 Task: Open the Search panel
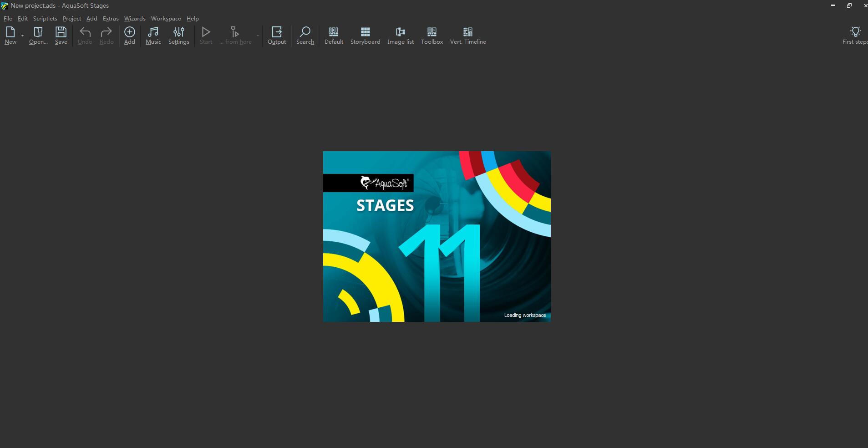[x=305, y=35]
